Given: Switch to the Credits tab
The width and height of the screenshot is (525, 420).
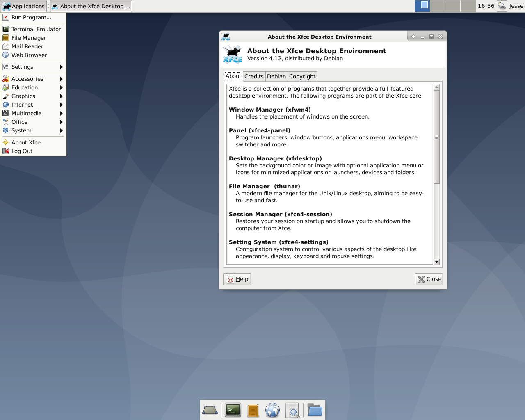Looking at the screenshot, I should coord(254,76).
